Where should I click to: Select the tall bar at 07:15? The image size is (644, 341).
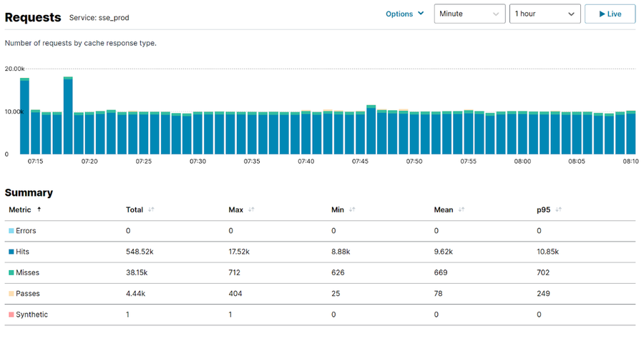click(x=24, y=116)
